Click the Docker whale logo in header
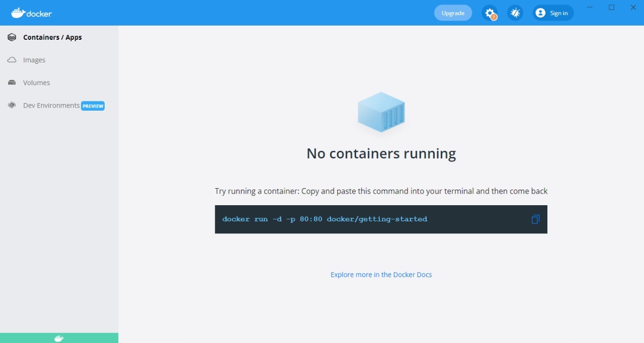Viewport: 644px width, 343px height. 32,13
